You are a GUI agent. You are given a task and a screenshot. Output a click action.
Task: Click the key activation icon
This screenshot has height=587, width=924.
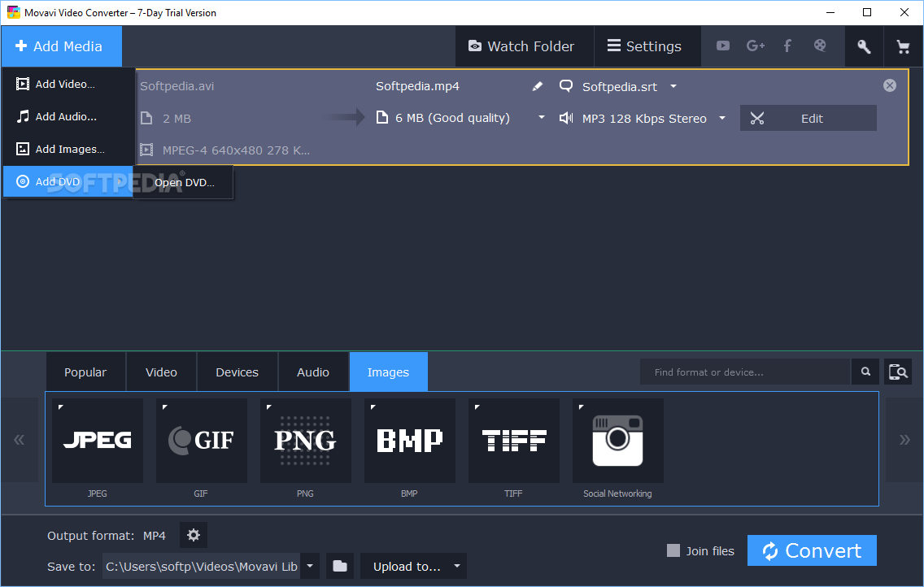(864, 46)
